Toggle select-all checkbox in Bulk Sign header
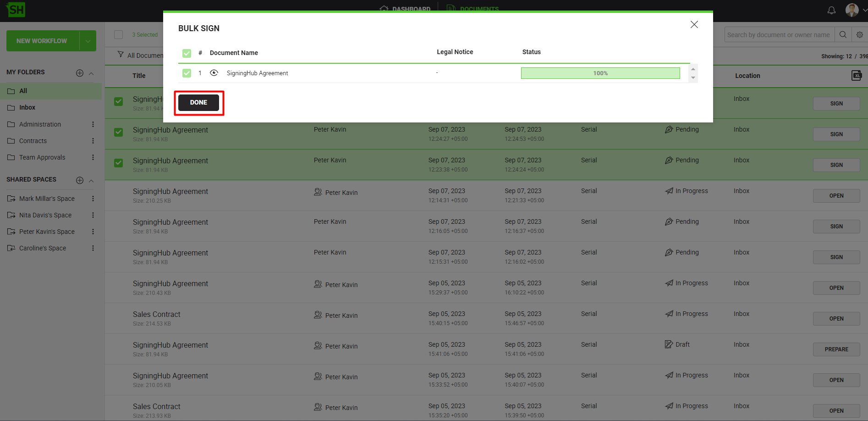Image resolution: width=868 pixels, height=421 pixels. (187, 53)
